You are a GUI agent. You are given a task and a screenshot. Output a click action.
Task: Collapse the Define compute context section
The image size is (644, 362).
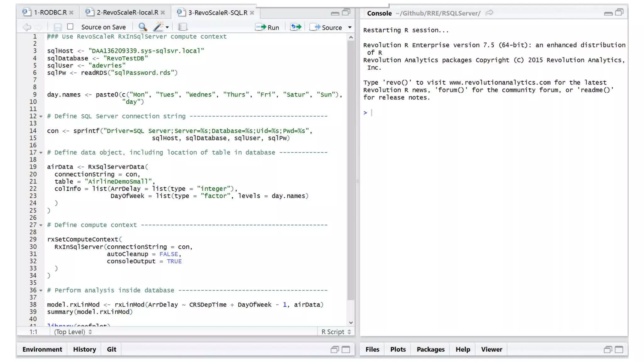41,225
